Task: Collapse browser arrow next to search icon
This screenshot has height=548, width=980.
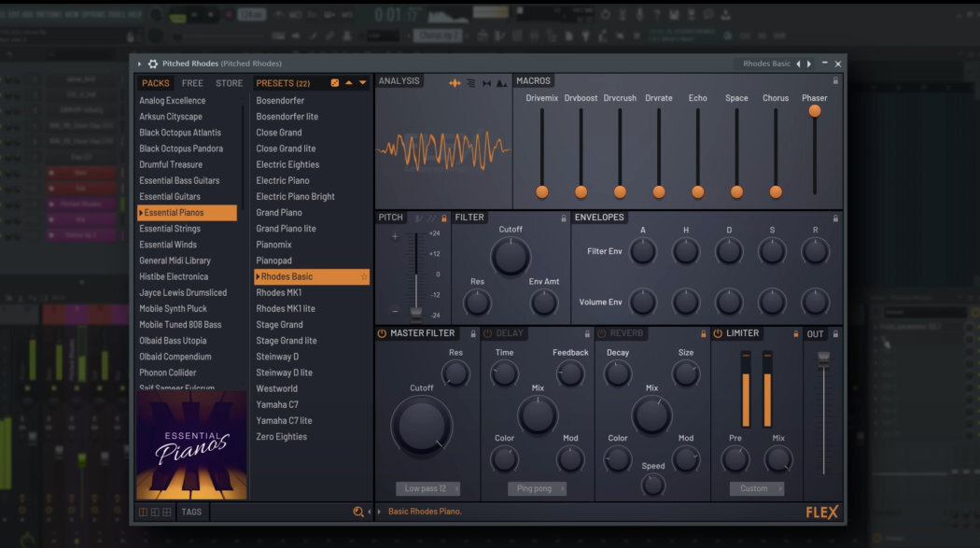Action: pos(370,512)
